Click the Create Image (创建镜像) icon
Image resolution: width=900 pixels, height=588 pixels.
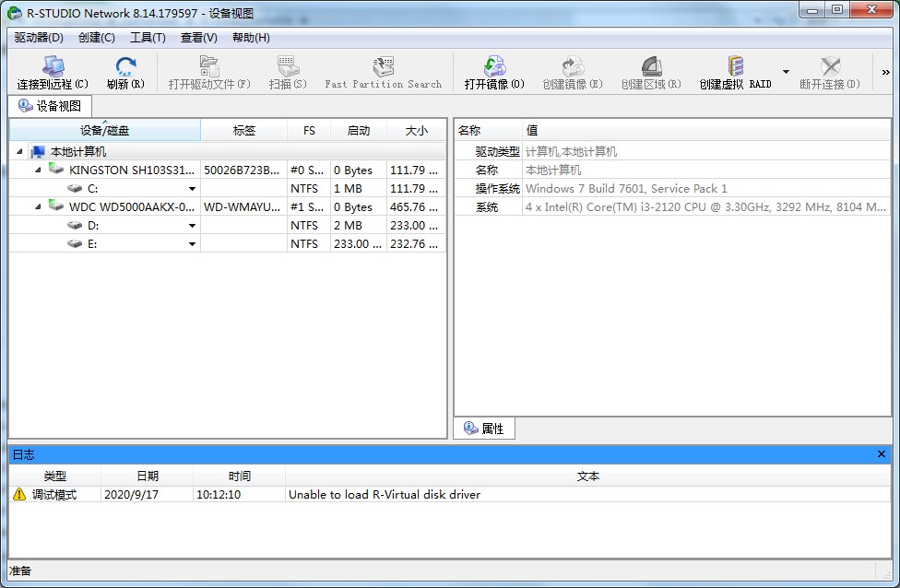[573, 66]
